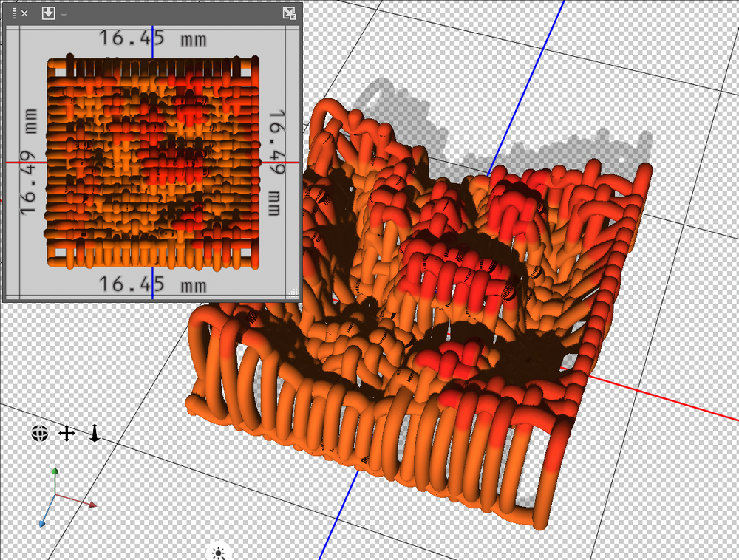Click the sun light settings icon
The width and height of the screenshot is (739, 560).
[x=218, y=553]
